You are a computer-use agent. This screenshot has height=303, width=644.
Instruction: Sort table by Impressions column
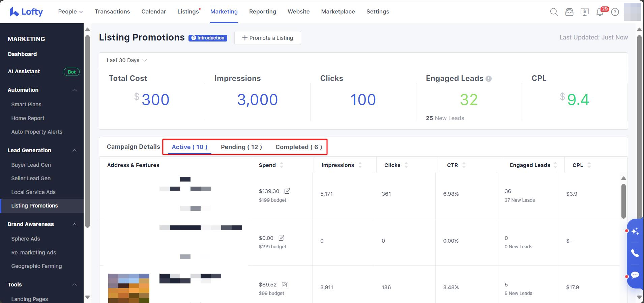coord(360,165)
